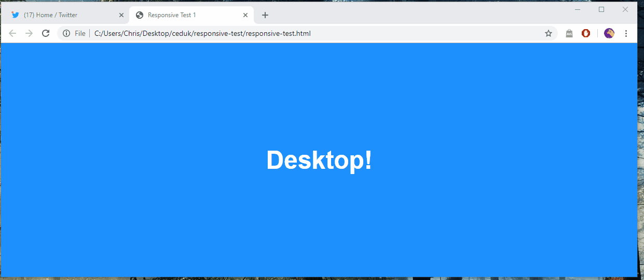
Task: Go forward to next page
Action: (29, 33)
